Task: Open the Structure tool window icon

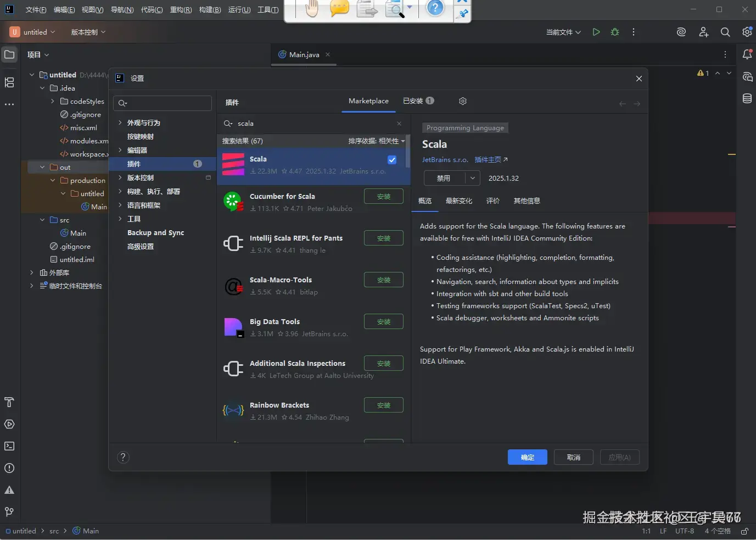Action: pos(9,82)
